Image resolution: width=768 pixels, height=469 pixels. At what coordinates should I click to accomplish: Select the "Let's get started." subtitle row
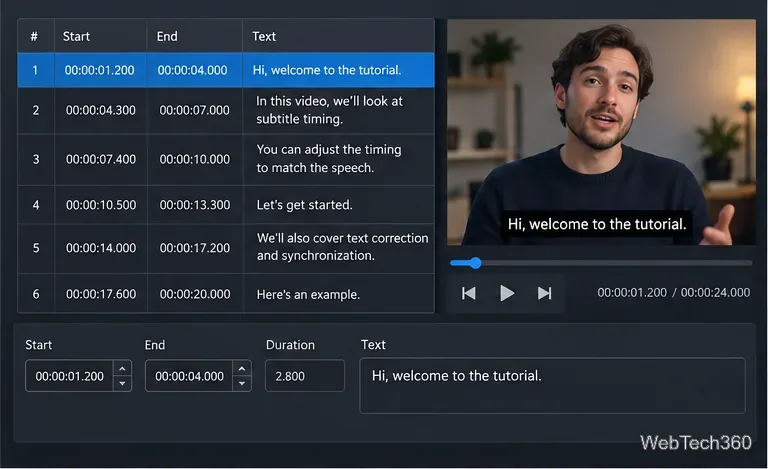226,205
